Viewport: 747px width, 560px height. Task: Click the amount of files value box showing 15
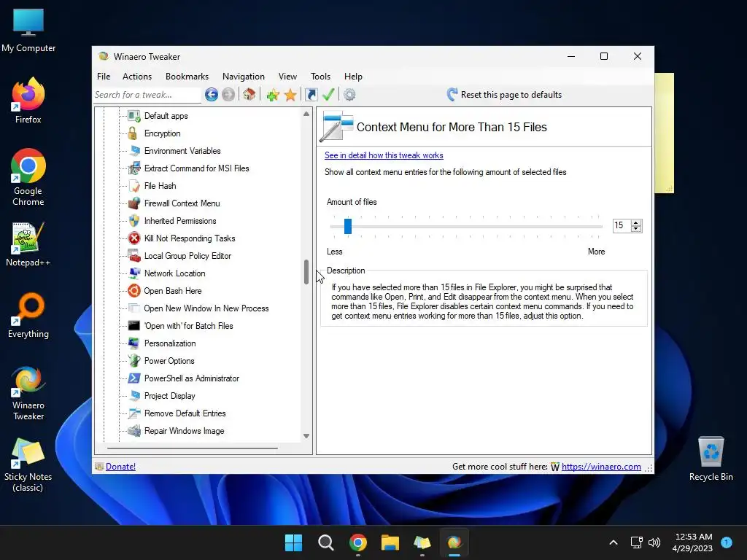[x=622, y=225]
